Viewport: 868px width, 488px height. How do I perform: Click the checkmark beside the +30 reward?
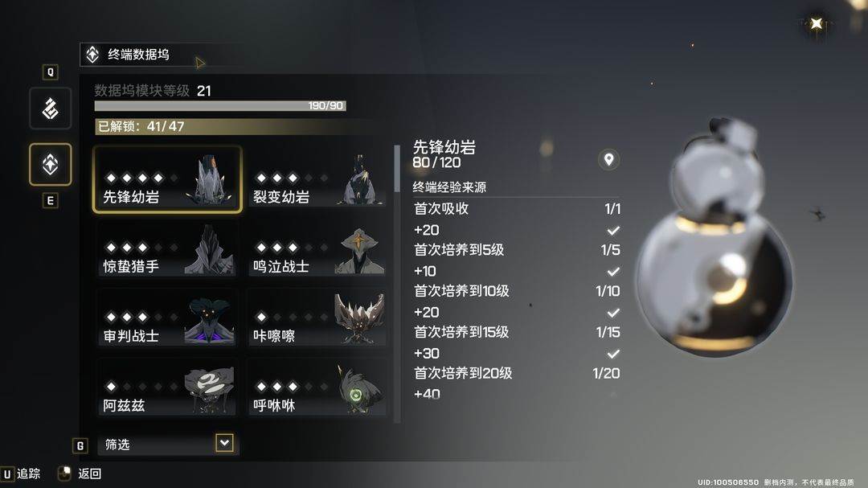(612, 353)
